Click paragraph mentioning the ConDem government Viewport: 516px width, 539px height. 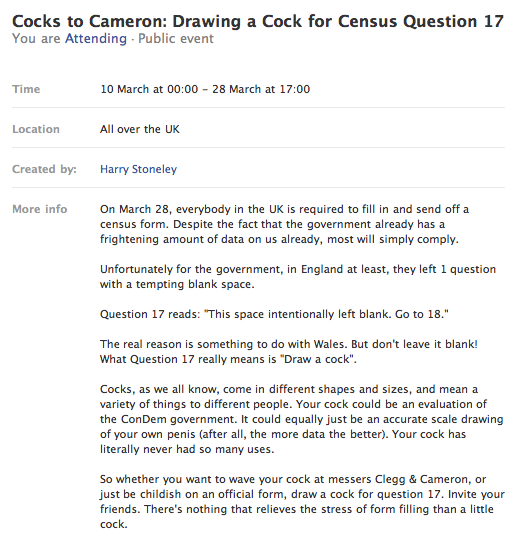coord(301,419)
